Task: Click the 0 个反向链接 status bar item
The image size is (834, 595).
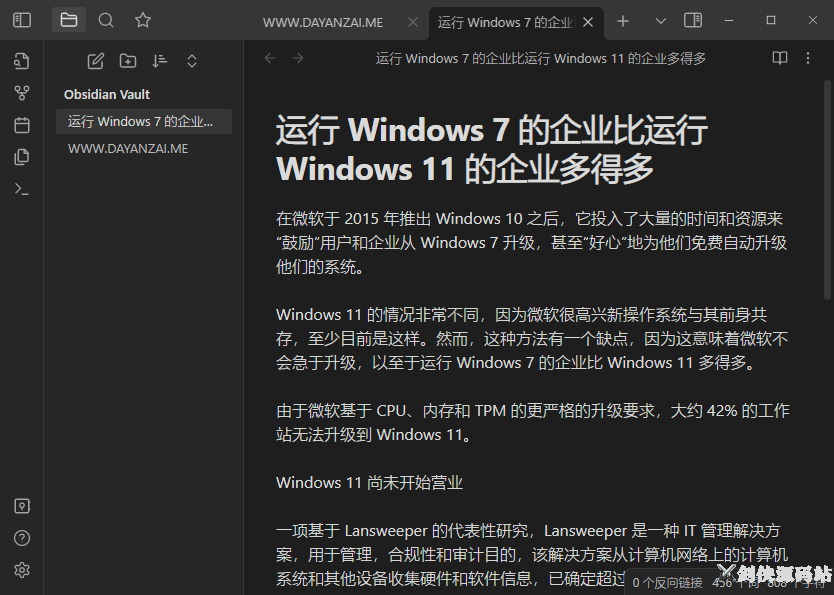Action: 668,583
